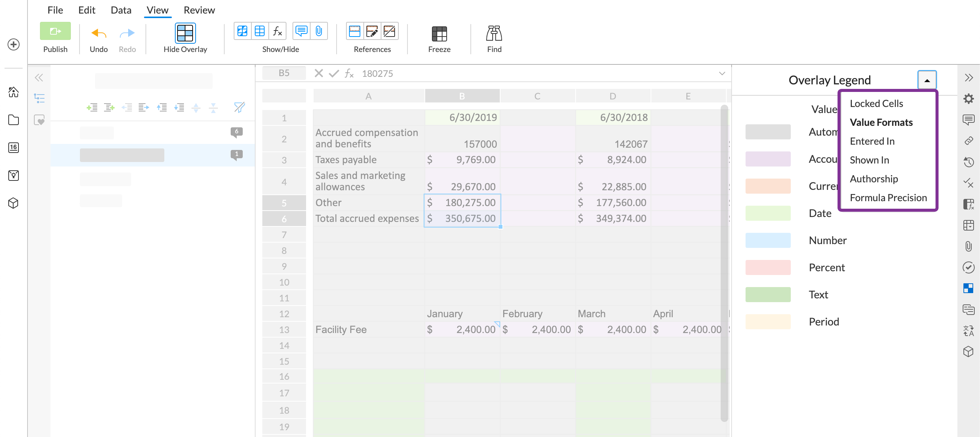Collapse the Overlay Legend dropdown
Image resolution: width=980 pixels, height=437 pixels.
[927, 80]
